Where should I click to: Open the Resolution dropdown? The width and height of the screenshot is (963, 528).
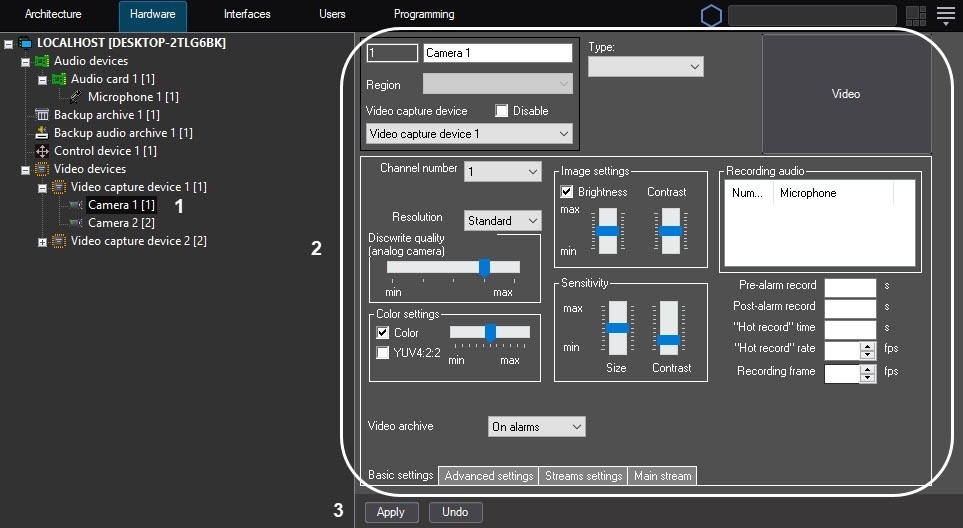pyautogui.click(x=502, y=221)
